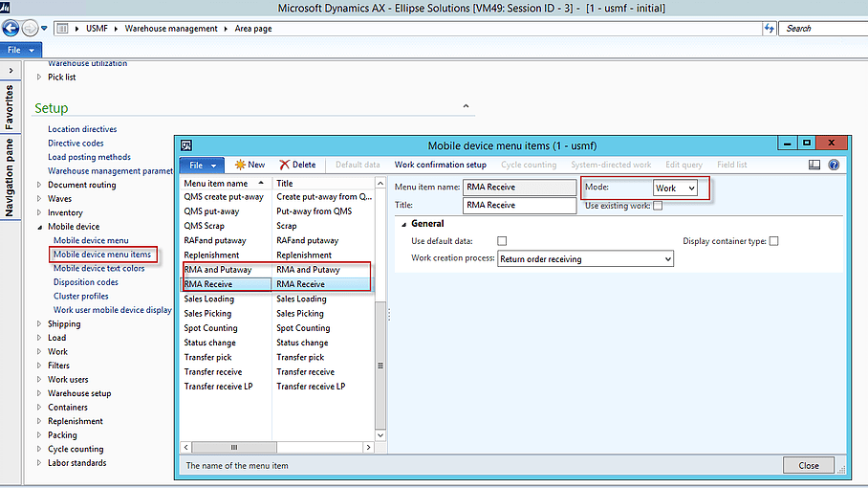The height and width of the screenshot is (488, 868).
Task: Select the RMA and Putawy row
Action: tap(277, 270)
